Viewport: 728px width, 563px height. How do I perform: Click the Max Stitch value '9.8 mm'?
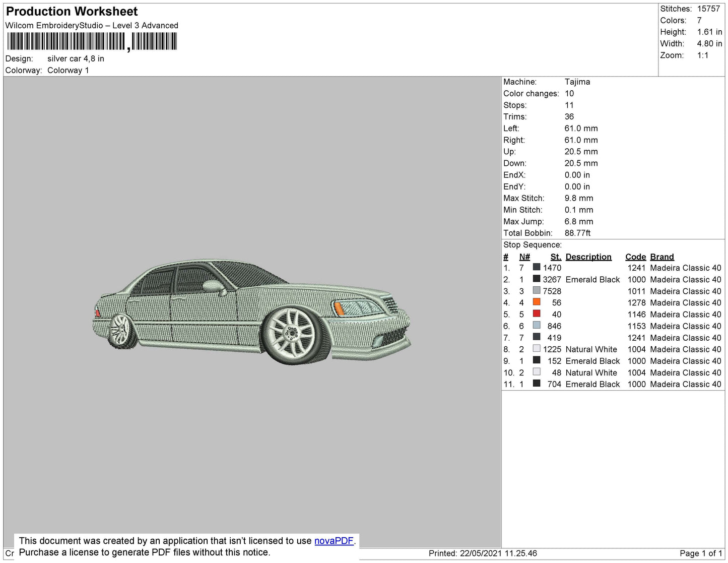[x=579, y=198]
